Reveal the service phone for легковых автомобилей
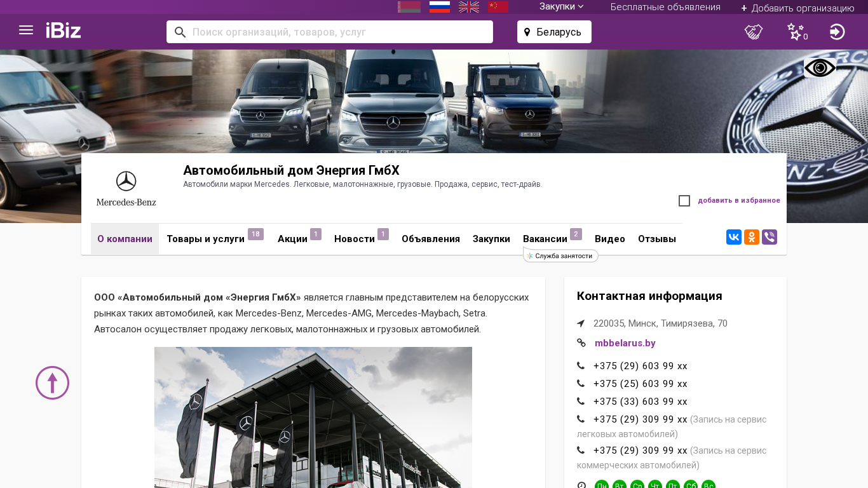The width and height of the screenshot is (868, 488). (x=641, y=419)
